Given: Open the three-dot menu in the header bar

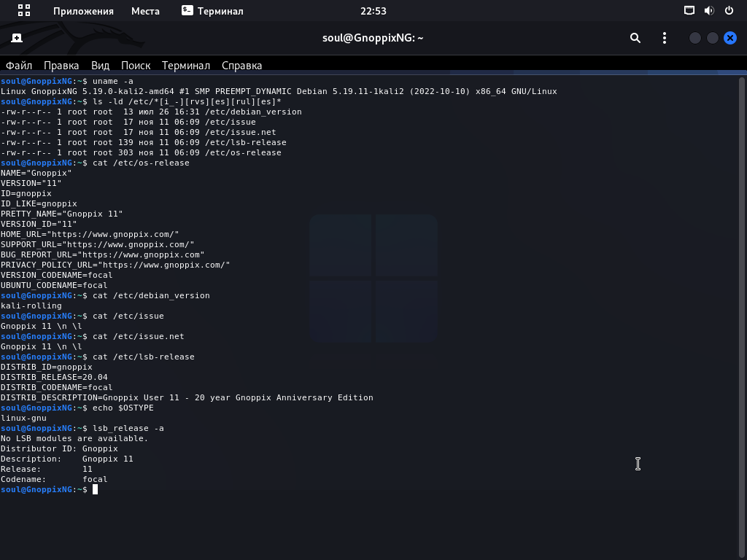Looking at the screenshot, I should pyautogui.click(x=665, y=38).
